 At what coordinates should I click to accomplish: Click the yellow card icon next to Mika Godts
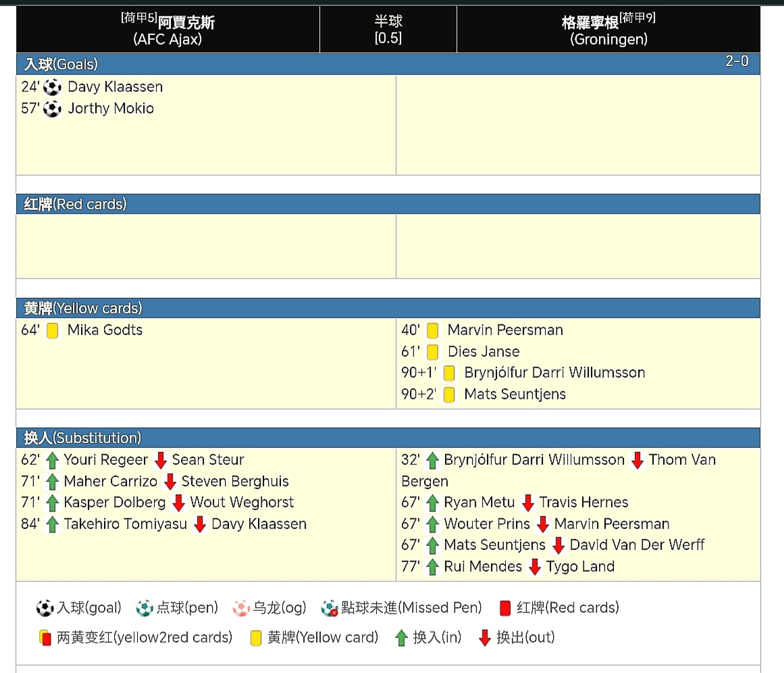(x=53, y=330)
